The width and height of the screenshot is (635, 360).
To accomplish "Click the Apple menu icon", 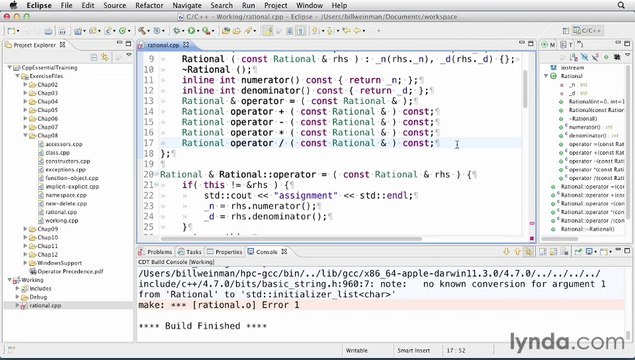I will 13,5.
